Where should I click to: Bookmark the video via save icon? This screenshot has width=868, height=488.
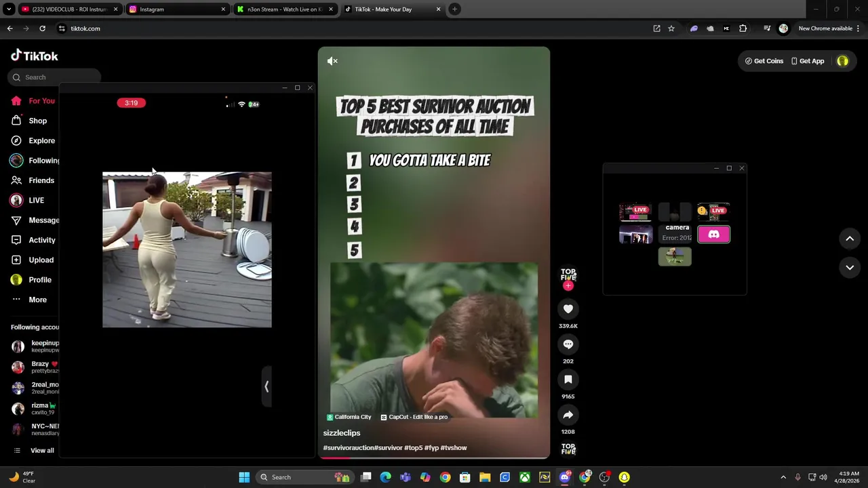(568, 380)
